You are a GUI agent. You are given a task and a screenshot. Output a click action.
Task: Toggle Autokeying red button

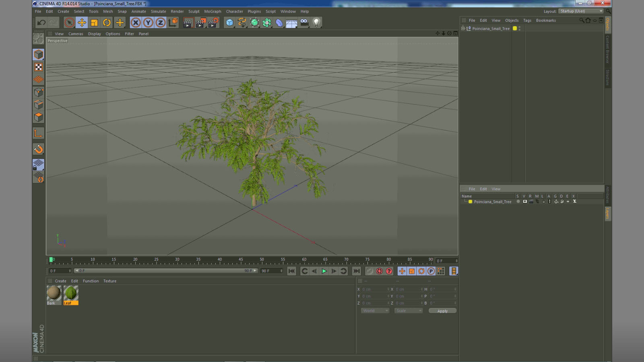(x=379, y=271)
